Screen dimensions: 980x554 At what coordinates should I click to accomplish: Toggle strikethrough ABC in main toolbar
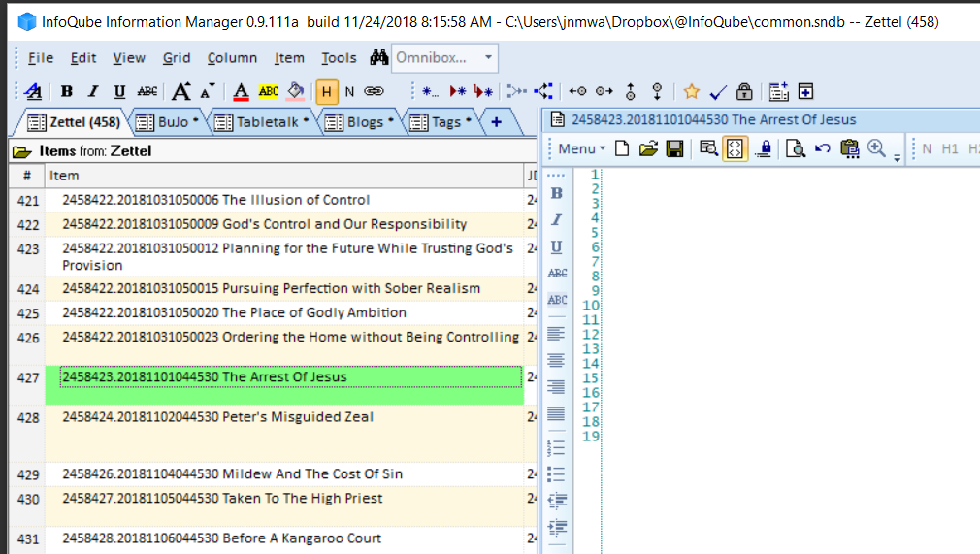pos(147,92)
